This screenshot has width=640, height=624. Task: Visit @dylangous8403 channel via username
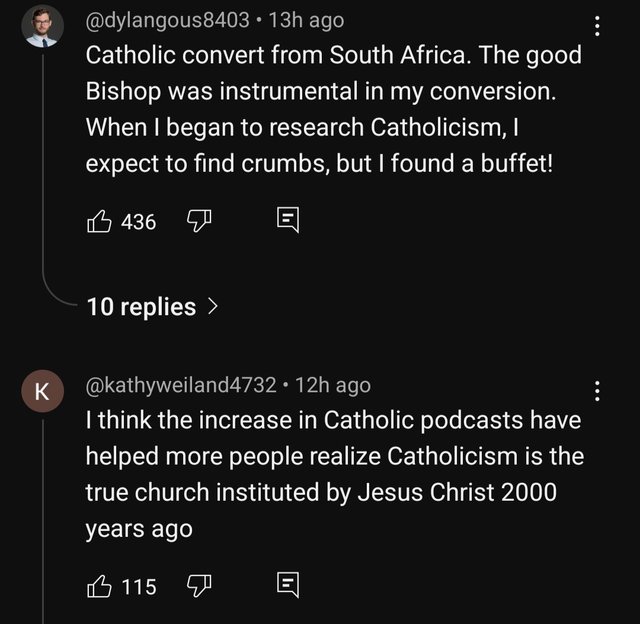click(168, 19)
